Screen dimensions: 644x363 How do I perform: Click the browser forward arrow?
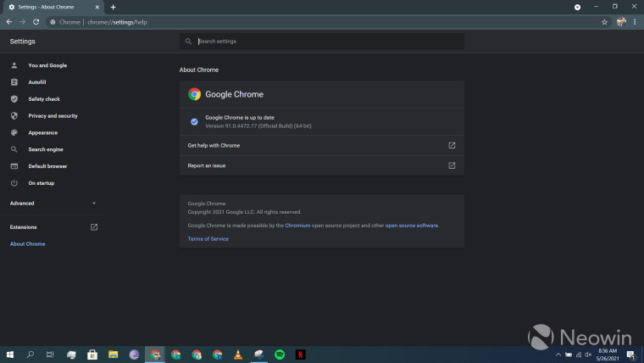[23, 22]
